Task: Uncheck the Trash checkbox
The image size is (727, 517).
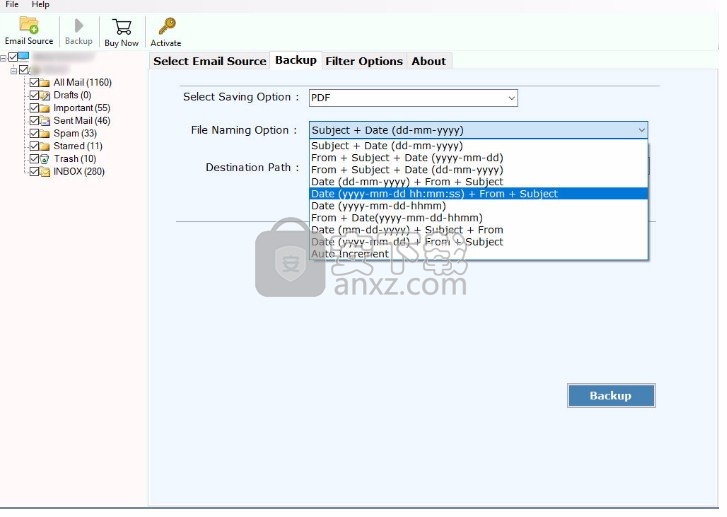Action: coord(34,159)
